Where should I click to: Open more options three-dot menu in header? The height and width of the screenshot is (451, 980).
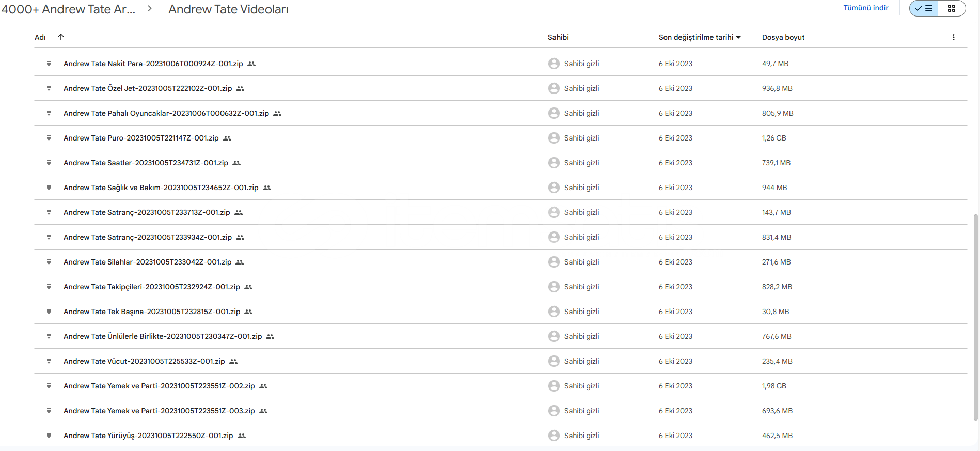(953, 37)
